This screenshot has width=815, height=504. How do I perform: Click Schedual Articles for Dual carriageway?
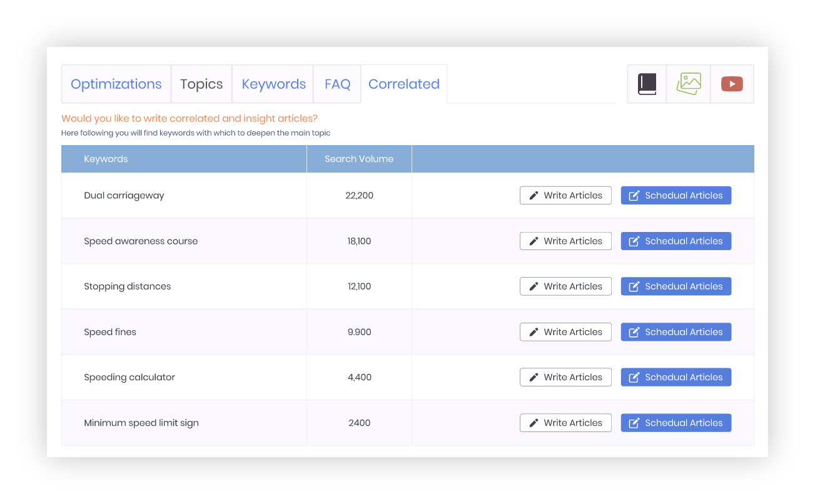coord(676,195)
